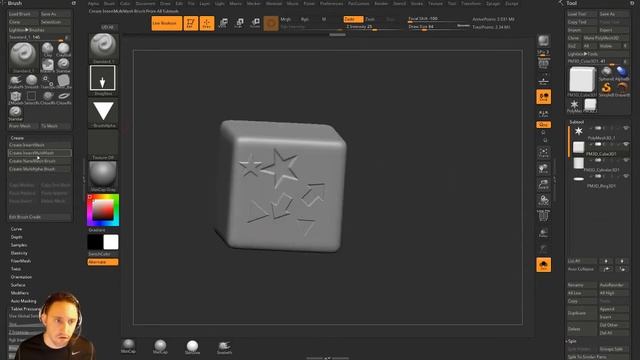Open the Document menu
Image resolution: width=640 pixels, height=360 pixels.
(x=145, y=3)
